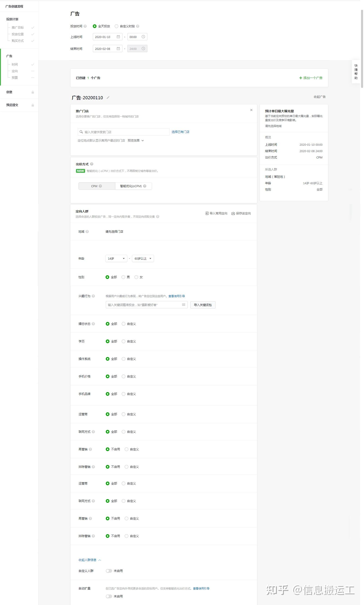Image resolution: width=364 pixels, height=605 pixels.
Task: Select 女 for 性别
Action: [x=136, y=277]
